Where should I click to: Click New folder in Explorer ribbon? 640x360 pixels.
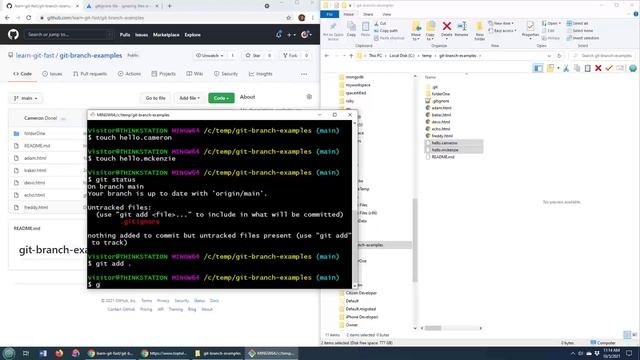(x=480, y=31)
